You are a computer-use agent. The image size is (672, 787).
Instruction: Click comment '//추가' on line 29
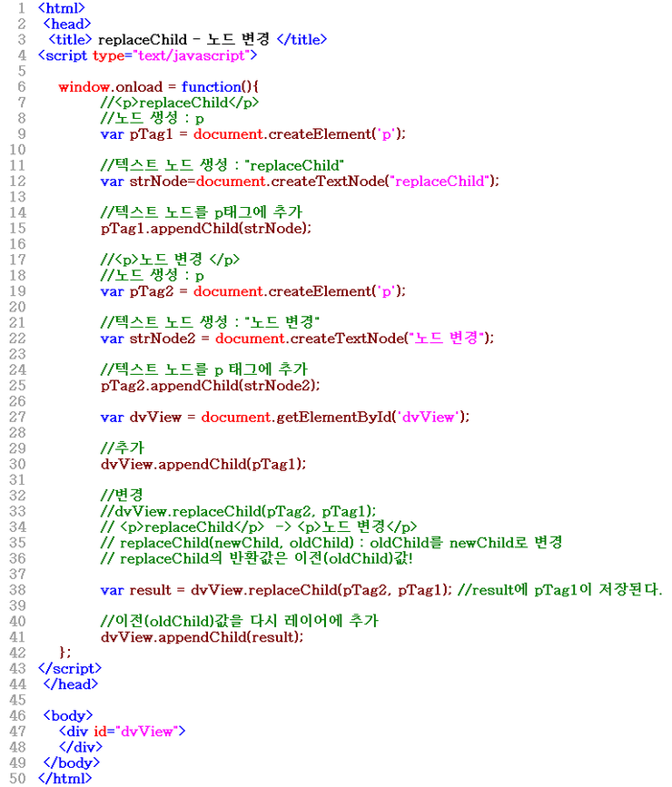(122, 448)
